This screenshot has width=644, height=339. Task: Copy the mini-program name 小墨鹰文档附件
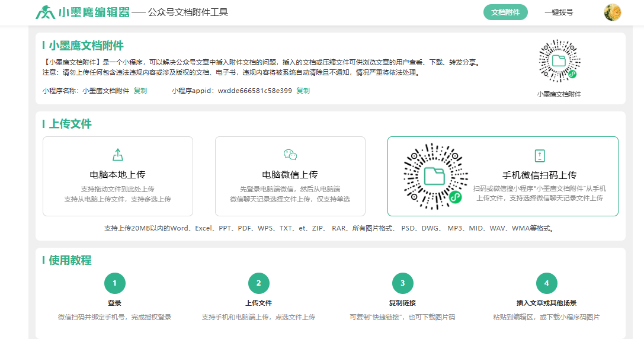point(140,91)
